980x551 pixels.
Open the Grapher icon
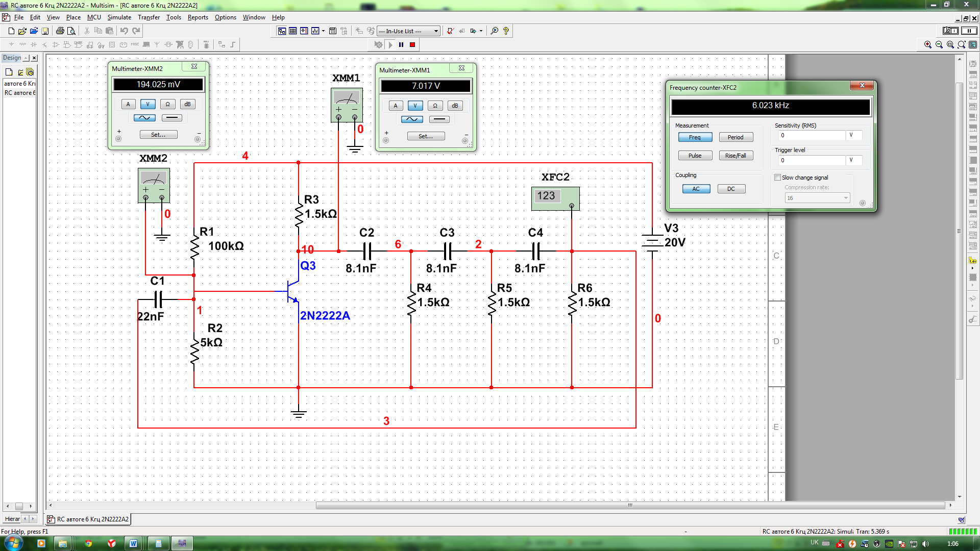(315, 31)
